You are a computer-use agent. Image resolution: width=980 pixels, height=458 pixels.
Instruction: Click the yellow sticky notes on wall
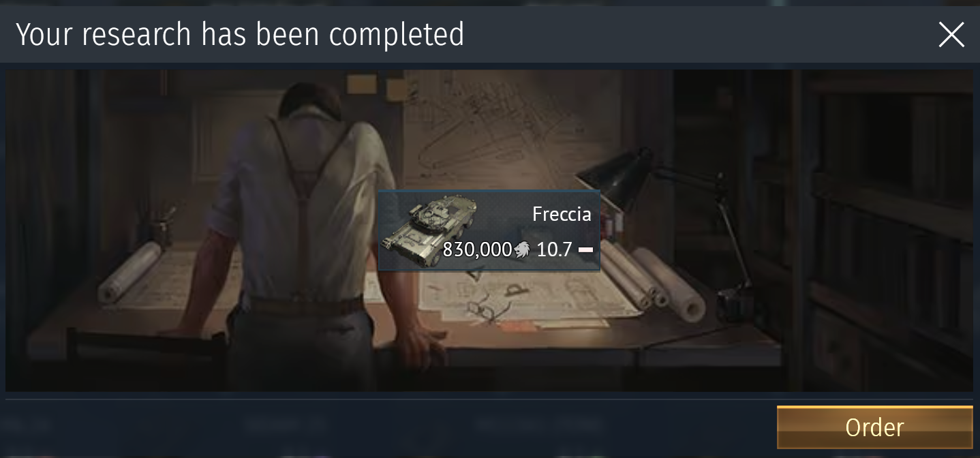(362, 84)
